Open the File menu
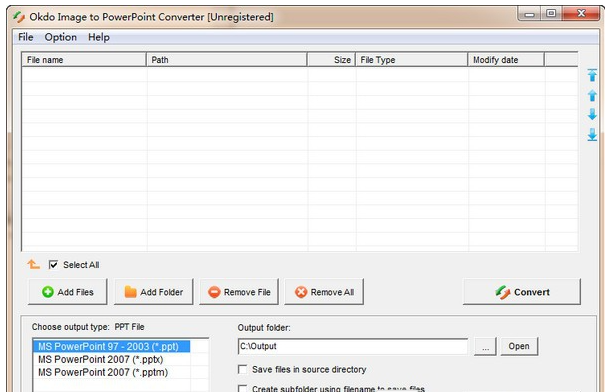The width and height of the screenshot is (605, 392). 25,37
